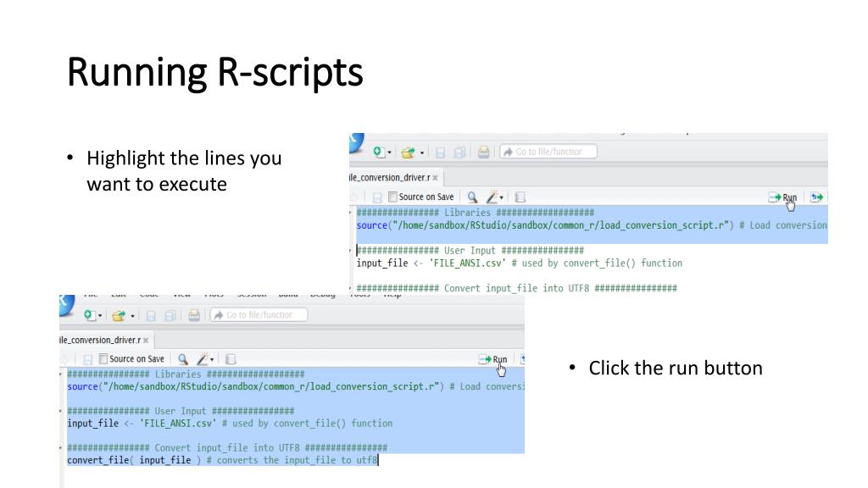Collapse User Input fold arrow, lower screenshot
868x488 pixels.
(61, 411)
